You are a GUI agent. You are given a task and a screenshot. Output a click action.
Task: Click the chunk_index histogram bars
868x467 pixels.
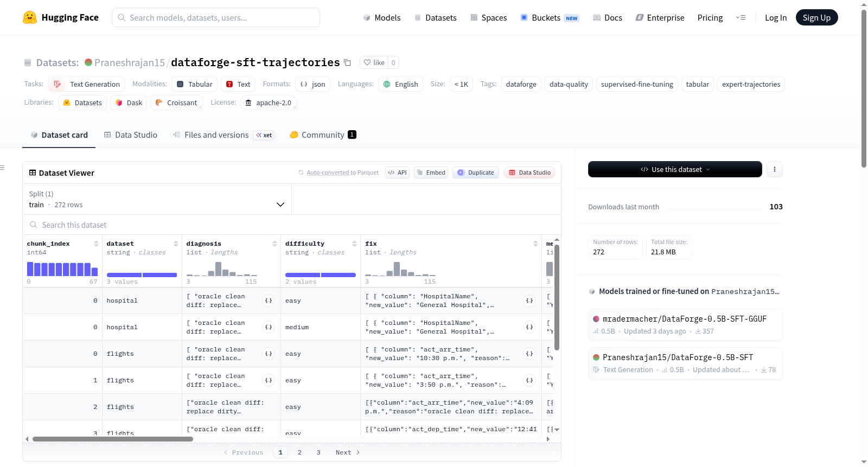coord(62,269)
